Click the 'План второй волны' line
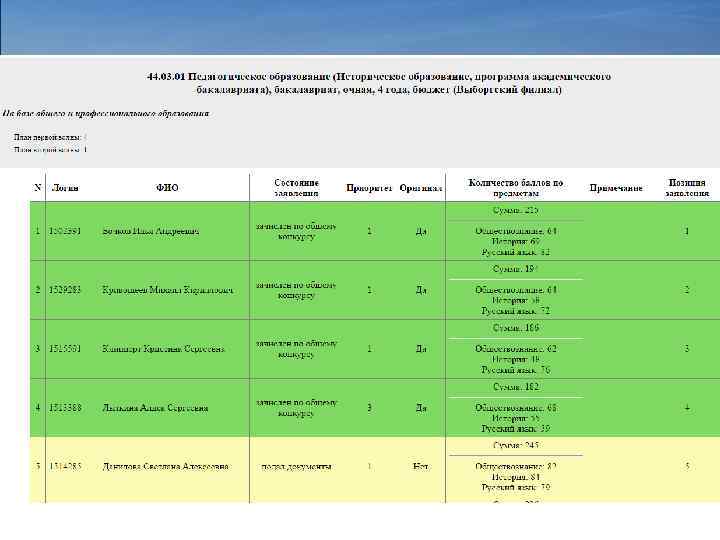Image resolution: width=720 pixels, height=540 pixels. [x=50, y=149]
